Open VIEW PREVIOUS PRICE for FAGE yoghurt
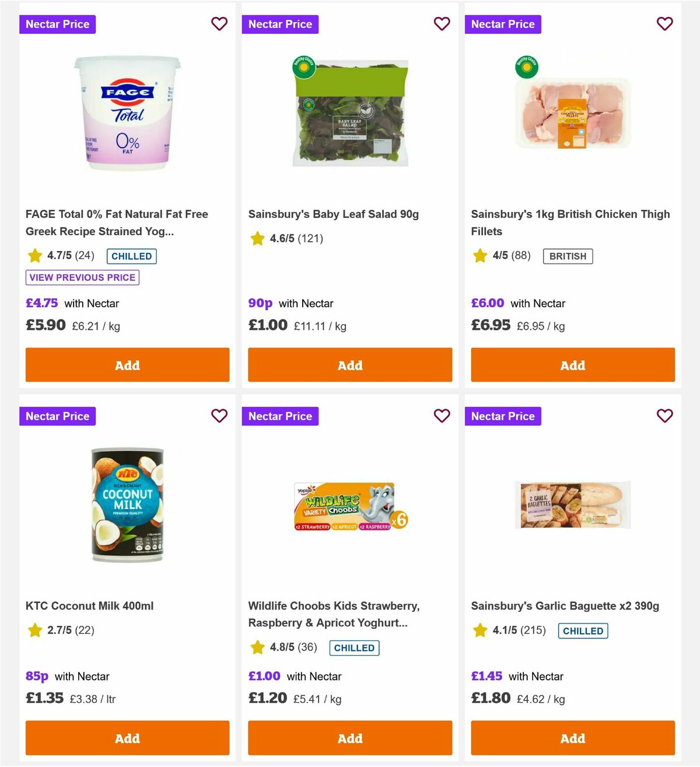This screenshot has height=767, width=700. point(82,277)
